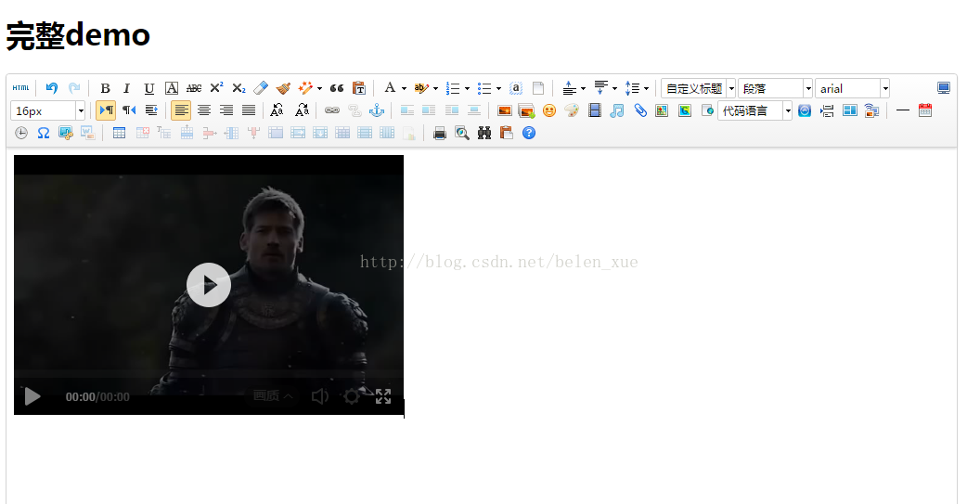
Task: Insert a hyperlink with the chain icon
Action: pyautogui.click(x=332, y=110)
